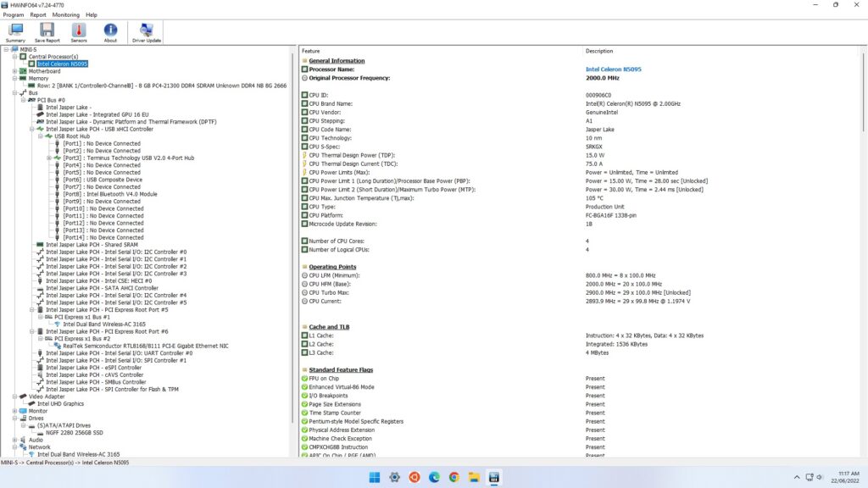Image resolution: width=868 pixels, height=488 pixels.
Task: Expand the Audio tree node
Action: pos(14,440)
